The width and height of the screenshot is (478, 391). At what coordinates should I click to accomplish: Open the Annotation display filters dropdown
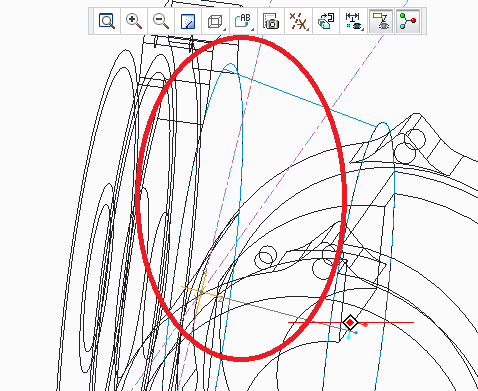tap(353, 21)
